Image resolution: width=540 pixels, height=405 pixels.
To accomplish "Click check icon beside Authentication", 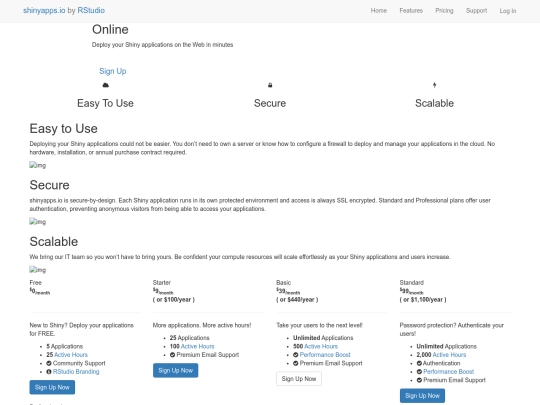I will pyautogui.click(x=419, y=363).
